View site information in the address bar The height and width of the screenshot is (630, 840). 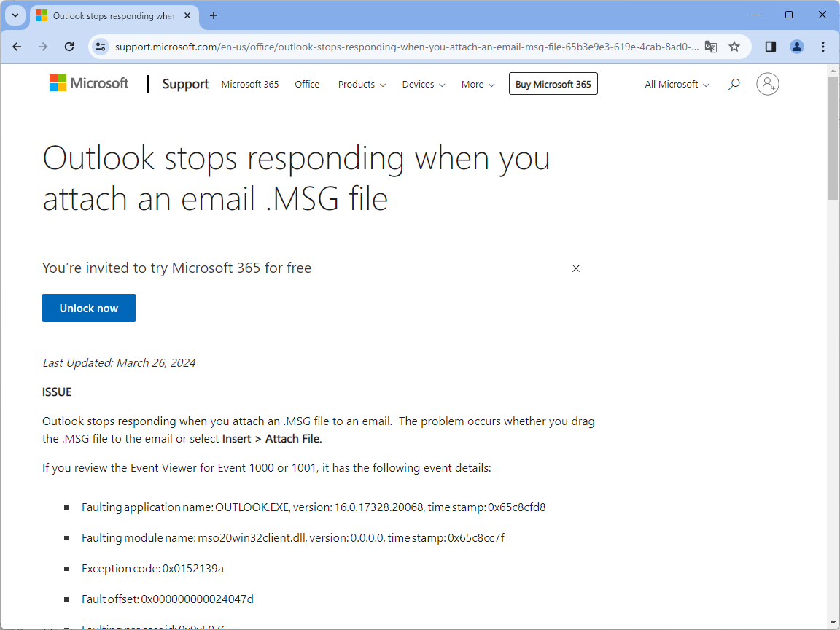(x=101, y=47)
